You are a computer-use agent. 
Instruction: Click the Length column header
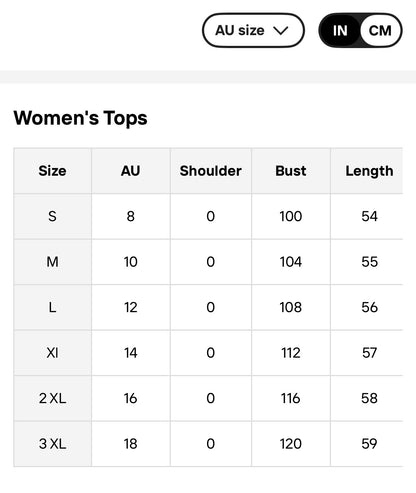(369, 171)
